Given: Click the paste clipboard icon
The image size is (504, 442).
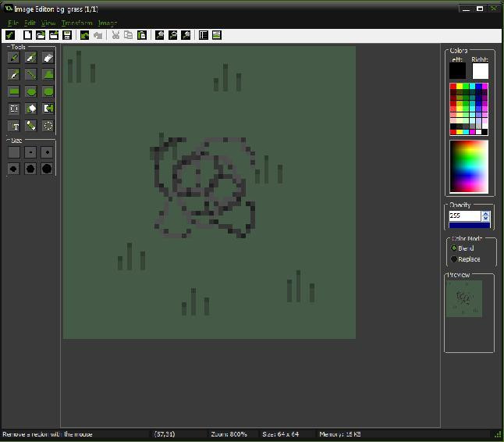Looking at the screenshot, I should (x=142, y=35).
